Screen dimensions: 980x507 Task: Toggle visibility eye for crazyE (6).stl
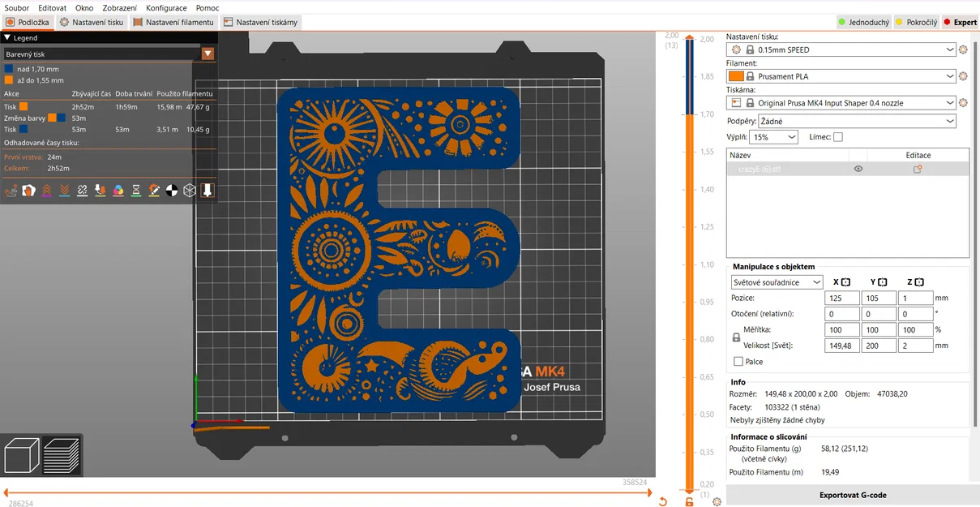tap(858, 169)
